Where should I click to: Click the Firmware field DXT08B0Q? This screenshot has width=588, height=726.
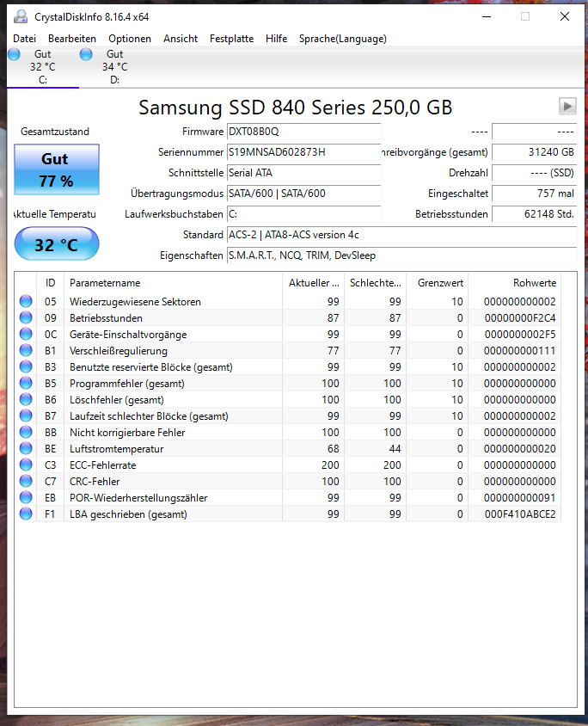tap(304, 132)
